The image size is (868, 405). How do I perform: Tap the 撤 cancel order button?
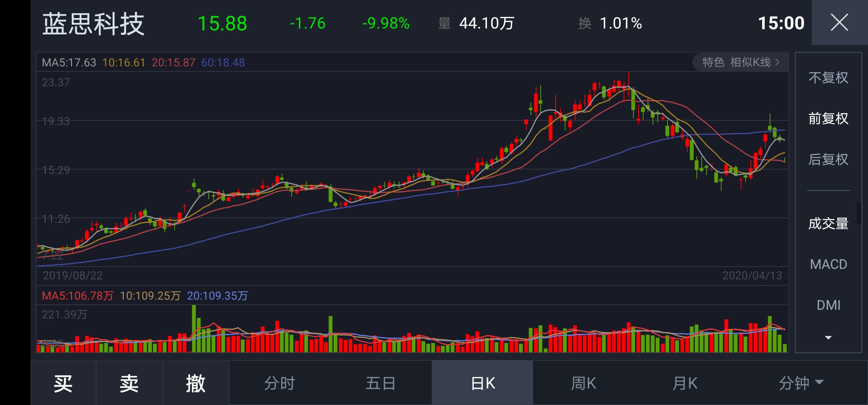[196, 383]
